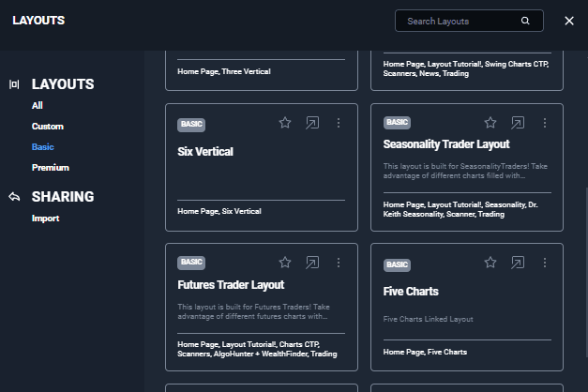Close the Layouts dialog
The width and height of the screenshot is (588, 392).
[569, 21]
